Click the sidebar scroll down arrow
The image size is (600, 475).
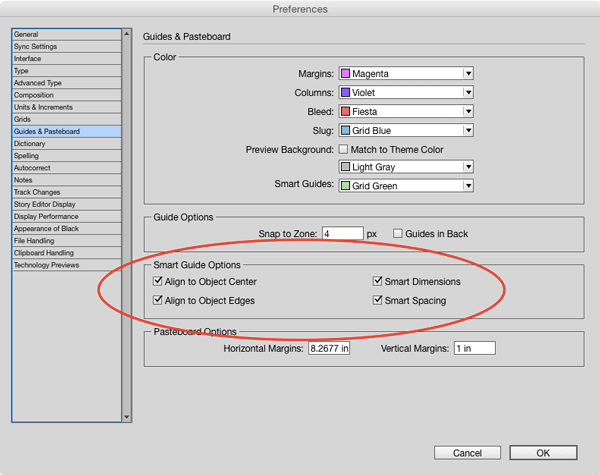tap(127, 417)
